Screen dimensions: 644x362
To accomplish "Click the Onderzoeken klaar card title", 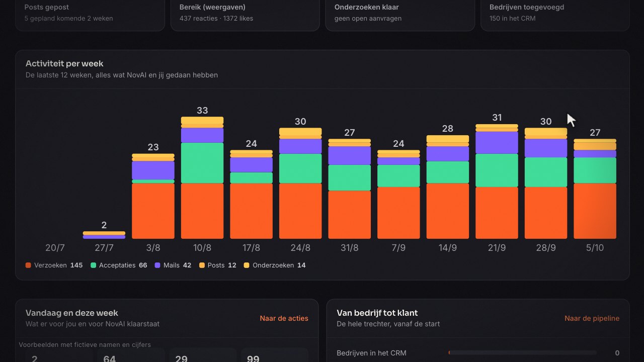I will (367, 7).
